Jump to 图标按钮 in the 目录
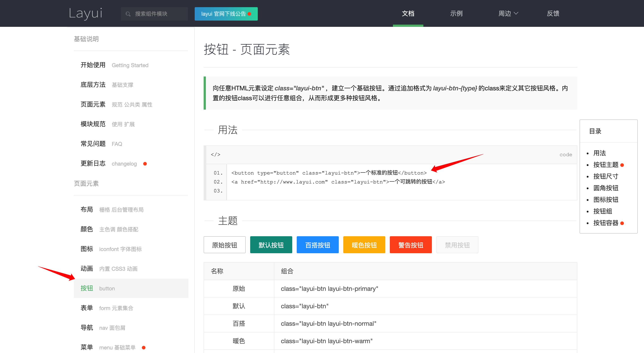644x353 pixels. point(606,200)
